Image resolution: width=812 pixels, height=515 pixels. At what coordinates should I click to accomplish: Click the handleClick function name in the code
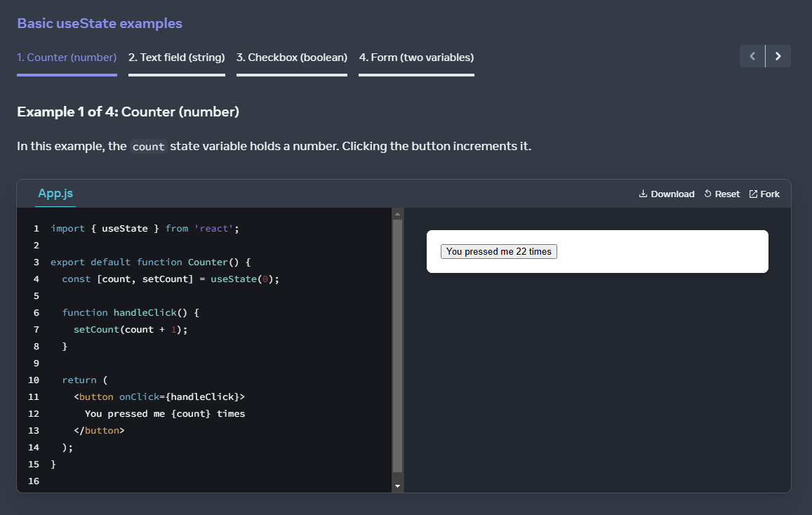(x=145, y=312)
